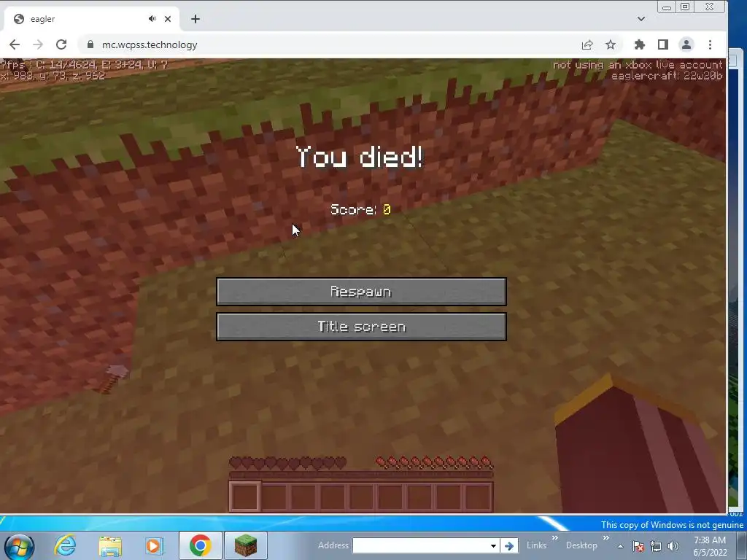Open Minecraft grass block taskbar icon
The image size is (747, 560).
click(x=246, y=545)
